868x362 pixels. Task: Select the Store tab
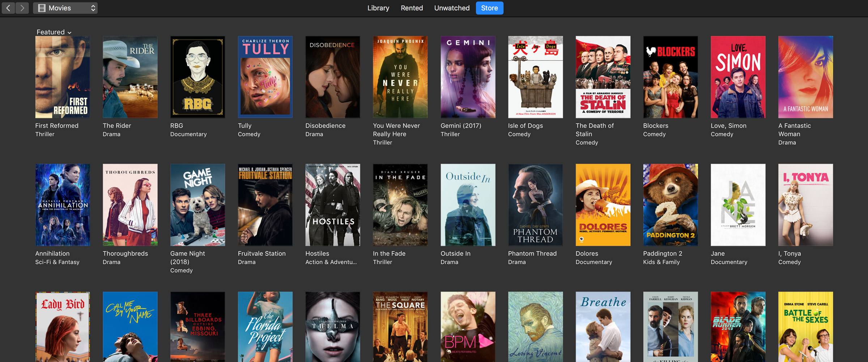(x=489, y=8)
